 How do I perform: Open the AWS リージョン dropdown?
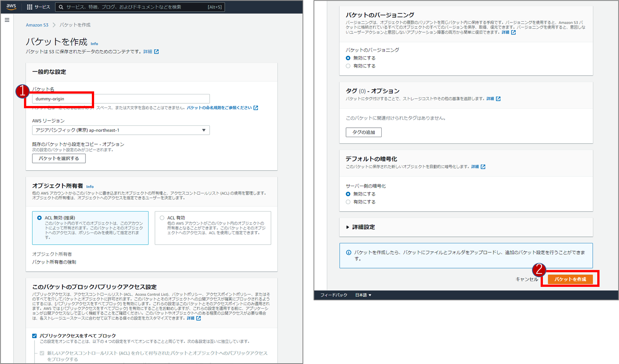coord(121,130)
